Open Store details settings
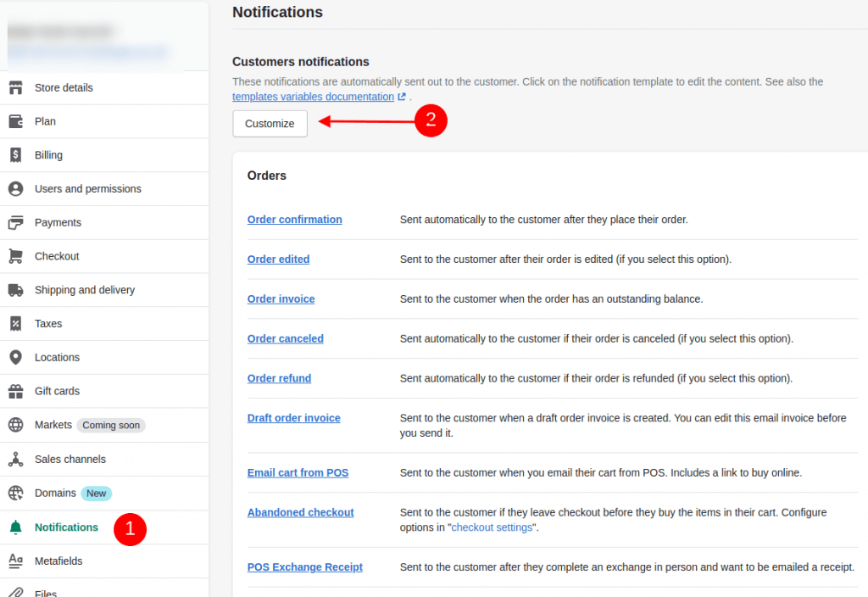The height and width of the screenshot is (597, 868). tap(104, 87)
